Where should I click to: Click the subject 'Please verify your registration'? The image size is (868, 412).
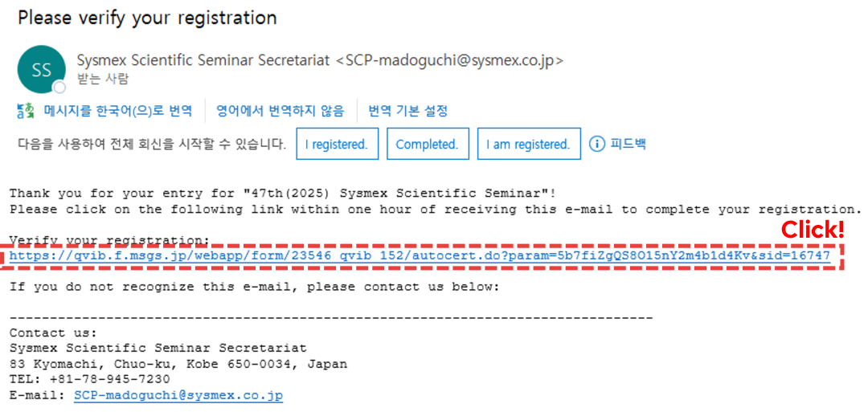[147, 18]
